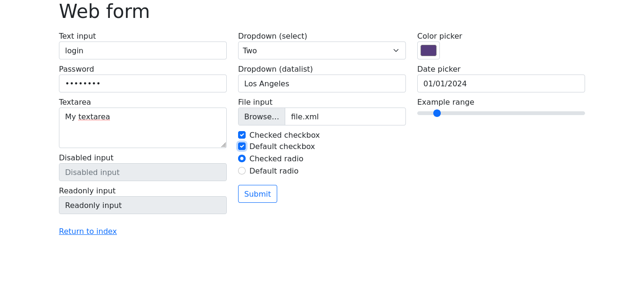Click the Text input field containing login
This screenshot has height=299, width=644.
click(143, 50)
